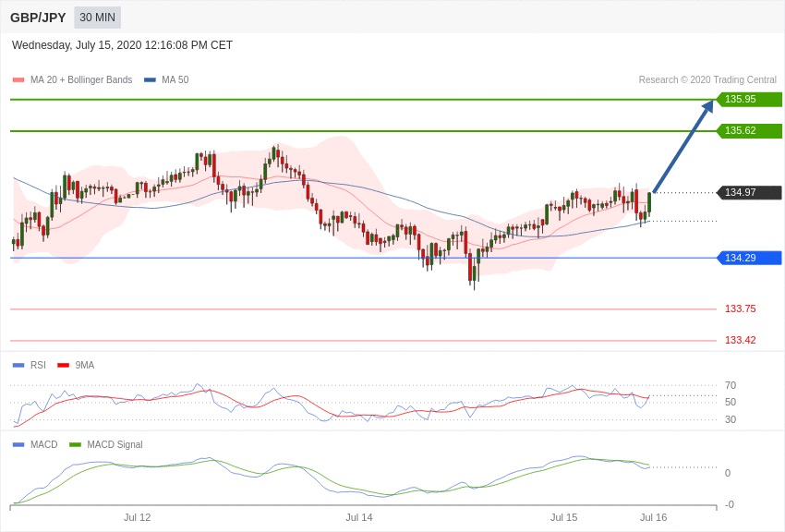
Task: Click the Jul 16 date marker on timeline
Action: (x=653, y=517)
